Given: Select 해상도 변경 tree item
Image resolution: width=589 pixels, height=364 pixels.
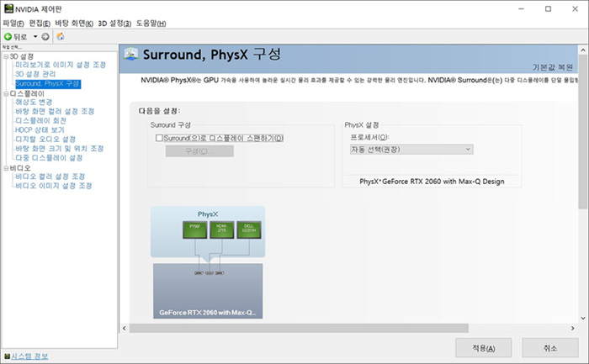Looking at the screenshot, I should (x=34, y=102).
